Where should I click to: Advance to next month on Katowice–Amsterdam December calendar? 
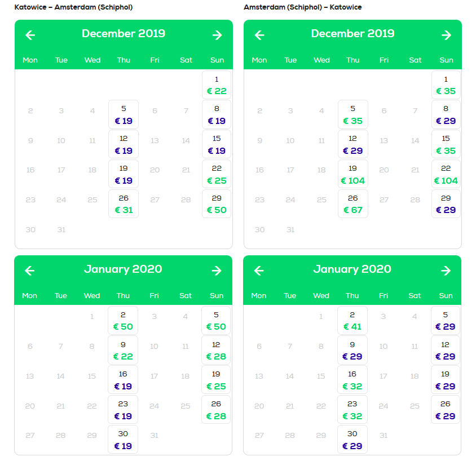(217, 35)
